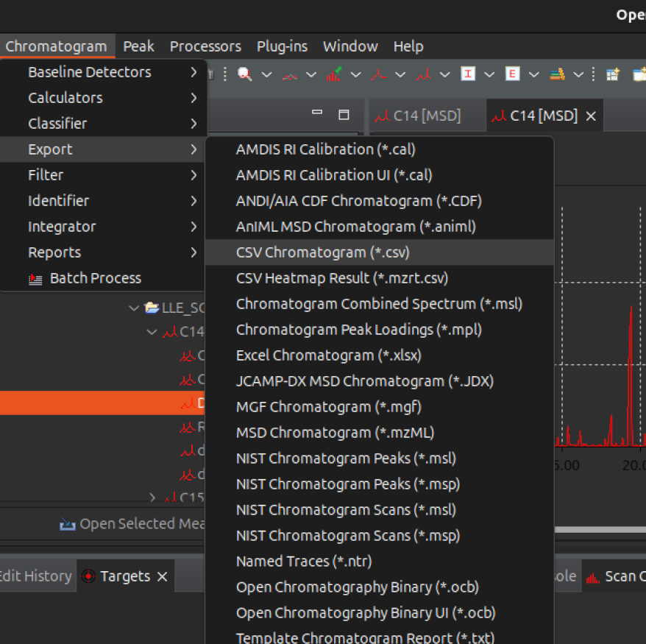Close the Targets tab

point(162,576)
